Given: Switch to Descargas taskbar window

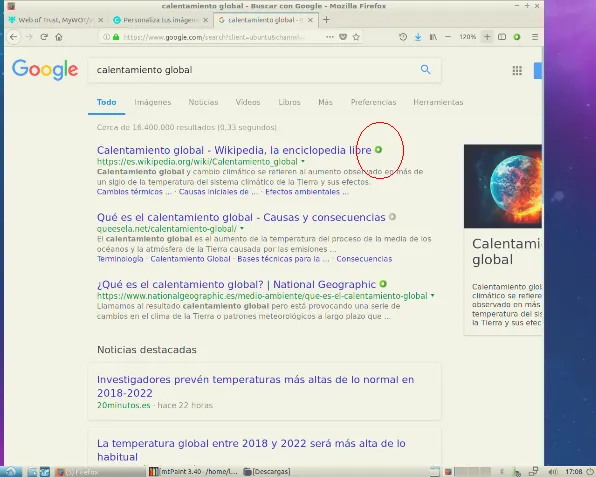Looking at the screenshot, I should tap(267, 472).
